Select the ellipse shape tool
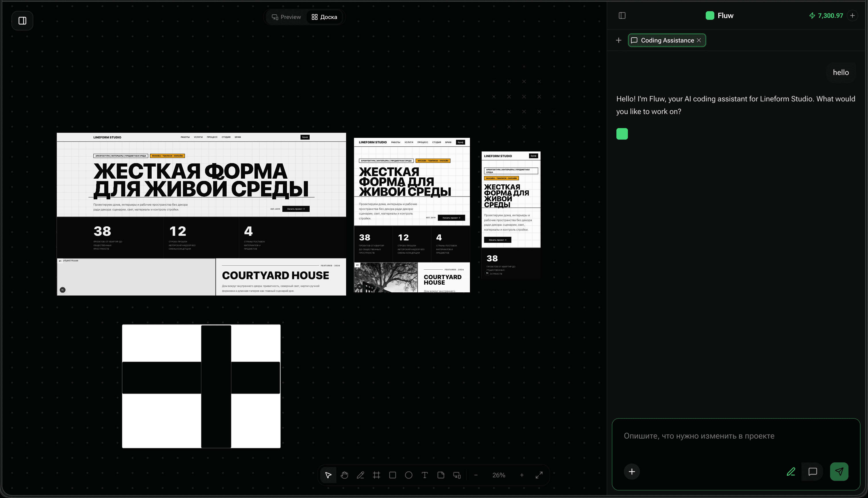 tap(409, 475)
